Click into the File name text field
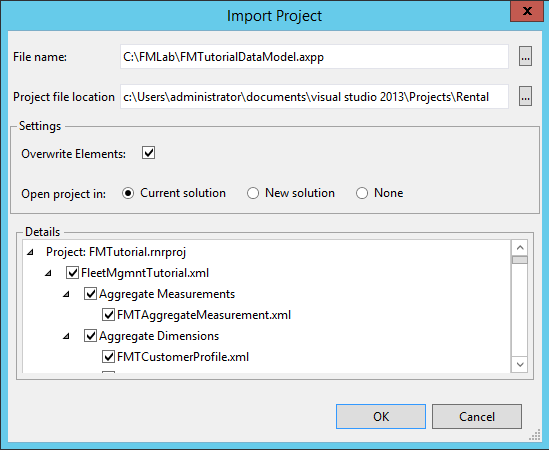The height and width of the screenshot is (450, 549). coord(314,56)
